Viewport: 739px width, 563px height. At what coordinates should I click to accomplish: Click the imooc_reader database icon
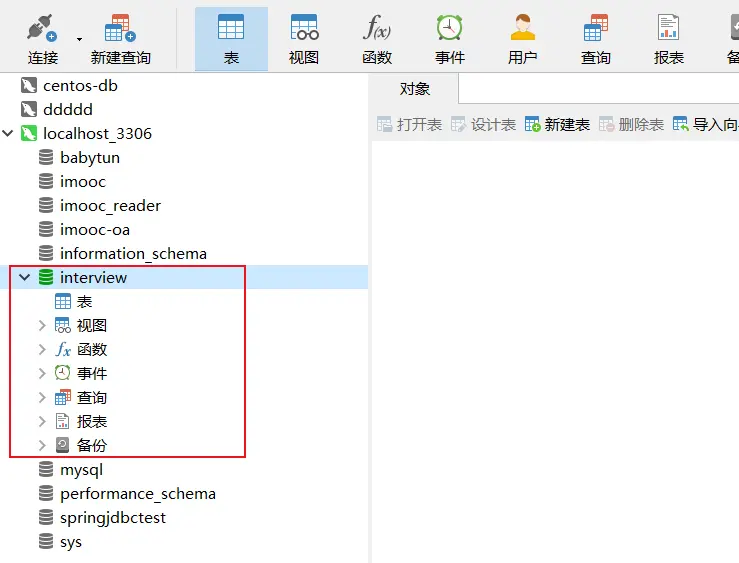pos(46,205)
